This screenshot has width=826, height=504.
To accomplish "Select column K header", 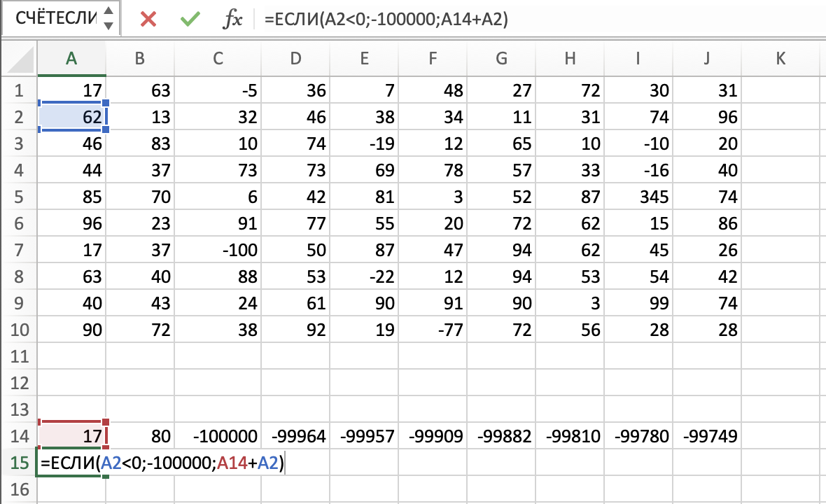I will pyautogui.click(x=781, y=59).
